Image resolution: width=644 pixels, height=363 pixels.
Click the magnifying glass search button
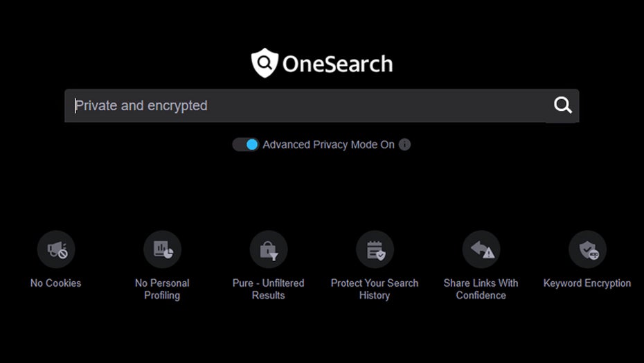click(563, 105)
